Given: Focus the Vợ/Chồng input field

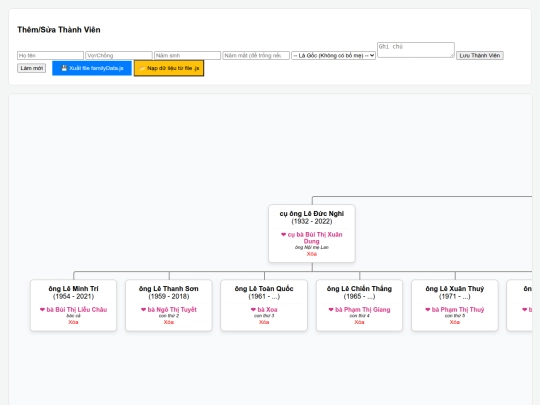Looking at the screenshot, I should pos(119,55).
